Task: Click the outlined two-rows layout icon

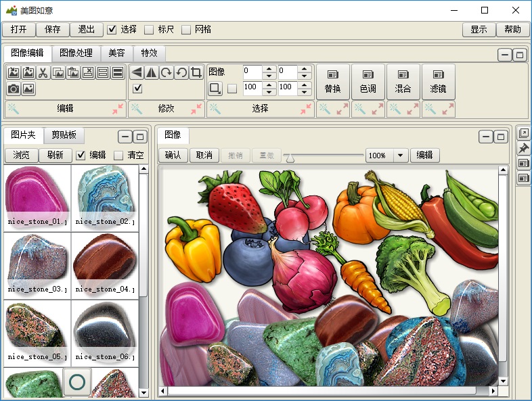Action: (103, 72)
